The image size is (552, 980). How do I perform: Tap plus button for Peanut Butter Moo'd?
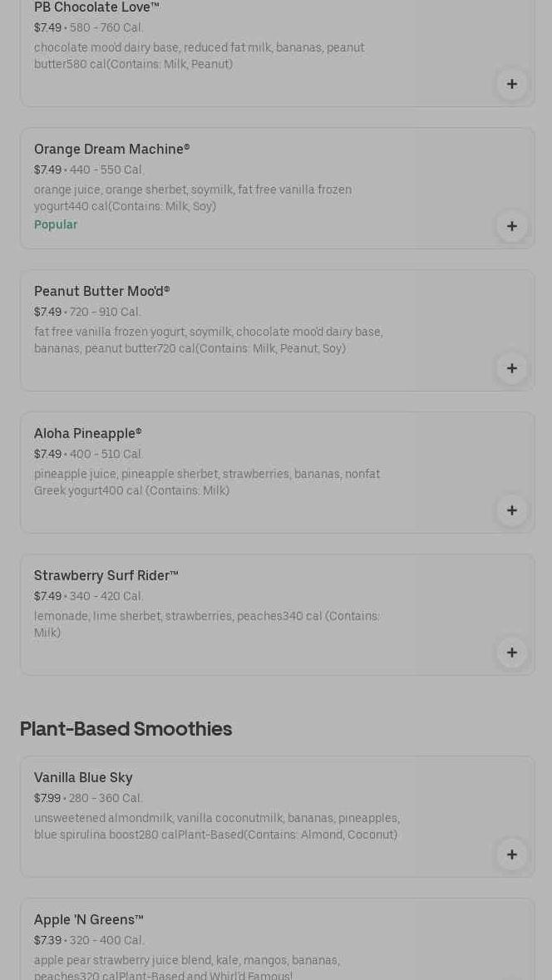(x=511, y=368)
